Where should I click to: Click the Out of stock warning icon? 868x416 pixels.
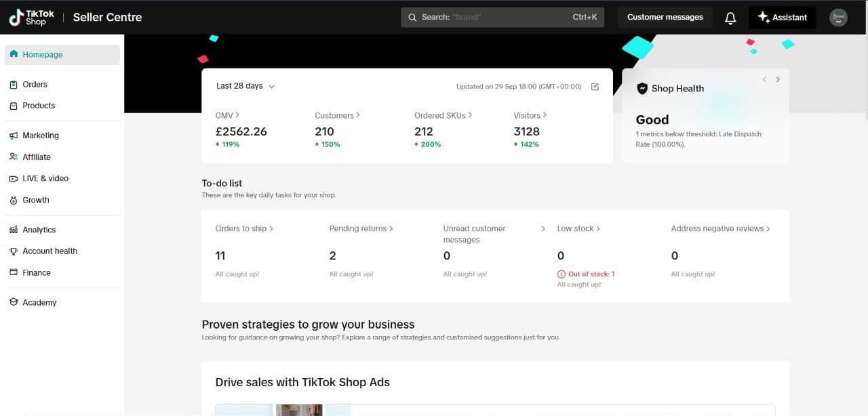click(561, 274)
